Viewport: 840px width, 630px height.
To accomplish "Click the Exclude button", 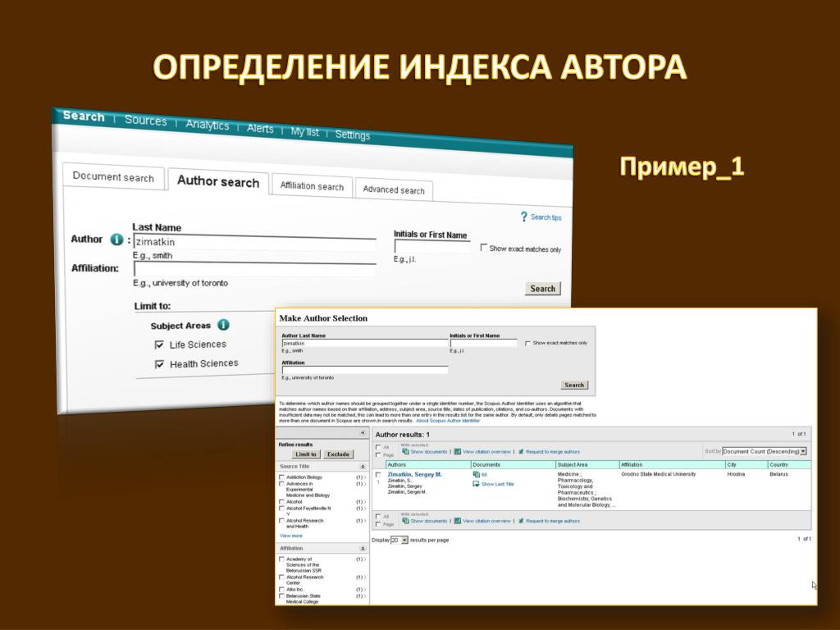I will (x=338, y=454).
